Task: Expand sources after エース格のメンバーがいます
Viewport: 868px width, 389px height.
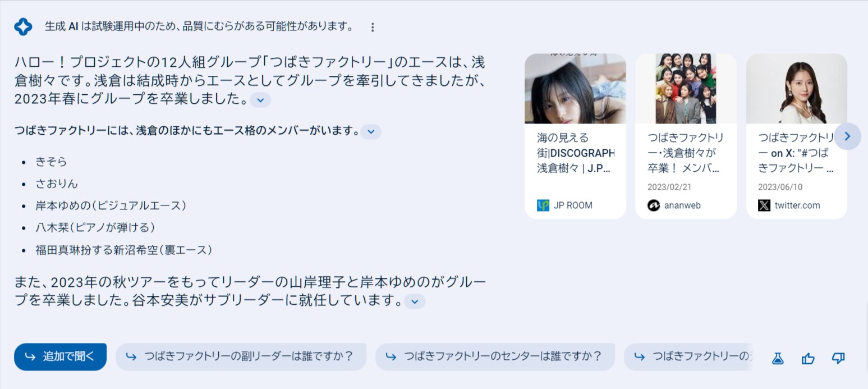Action: pos(371,131)
